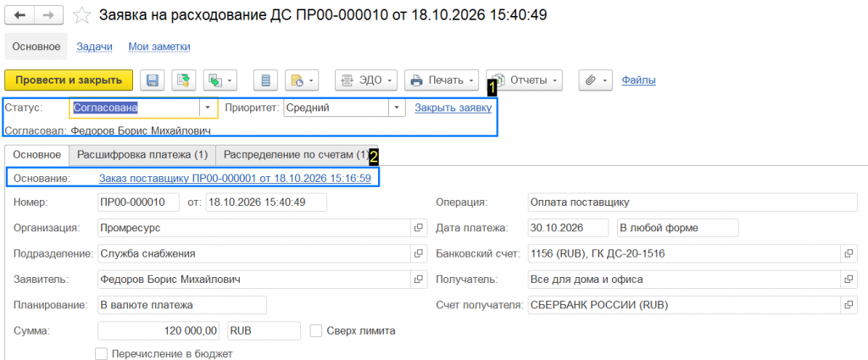The image size is (868, 360).
Task: Open the Заказ поставщику ПР00-000001 link
Action: coord(235,178)
